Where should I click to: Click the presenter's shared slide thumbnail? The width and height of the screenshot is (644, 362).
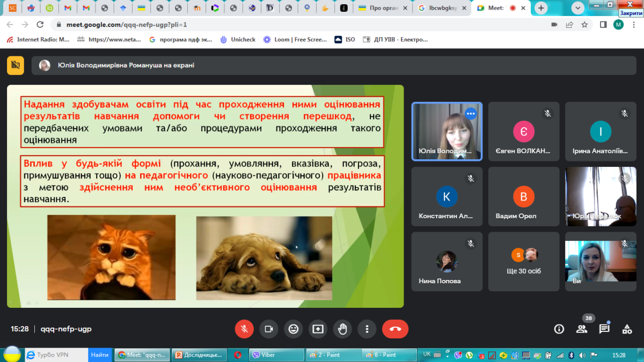pyautogui.click(x=205, y=196)
